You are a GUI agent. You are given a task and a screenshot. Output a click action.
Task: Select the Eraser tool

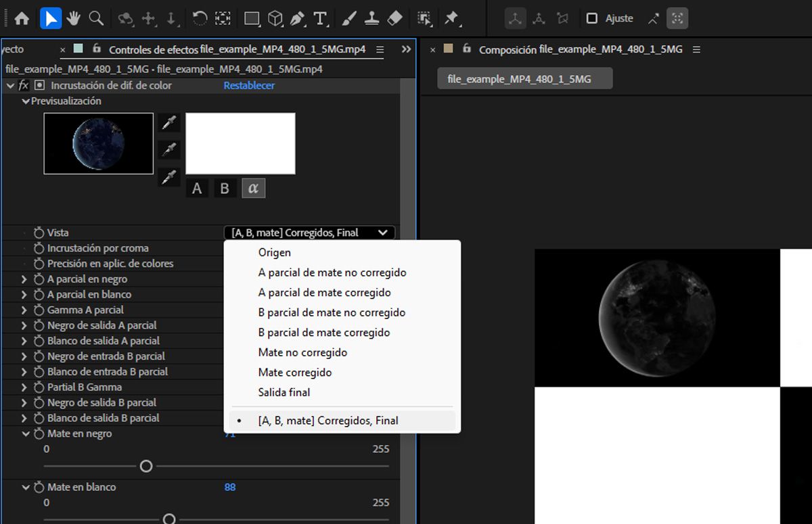point(396,18)
